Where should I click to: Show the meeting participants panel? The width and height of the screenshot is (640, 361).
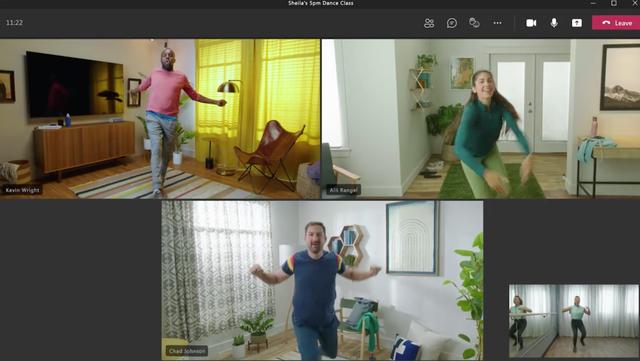(x=429, y=23)
